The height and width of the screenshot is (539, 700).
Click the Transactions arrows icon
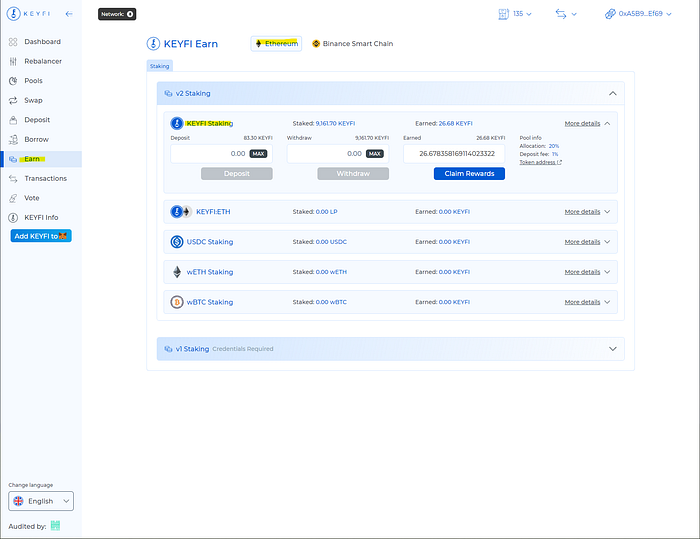coord(13,179)
